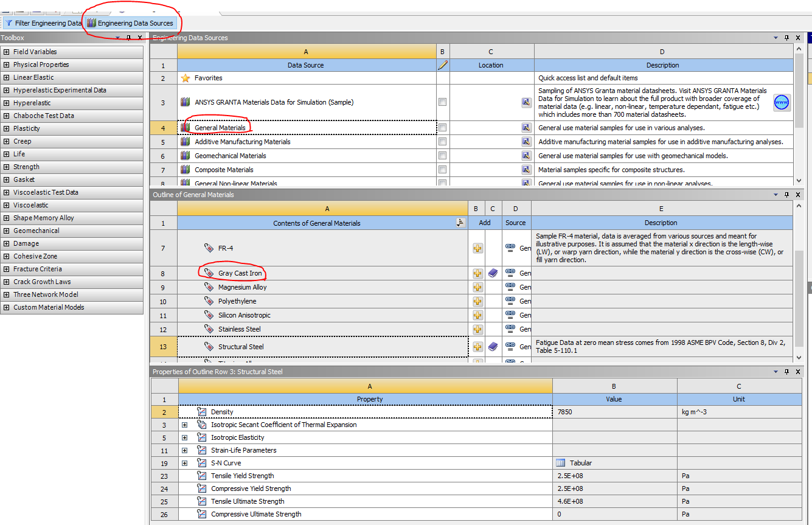Select Structural Steel material row
This screenshot has width=812, height=525.
(322, 347)
